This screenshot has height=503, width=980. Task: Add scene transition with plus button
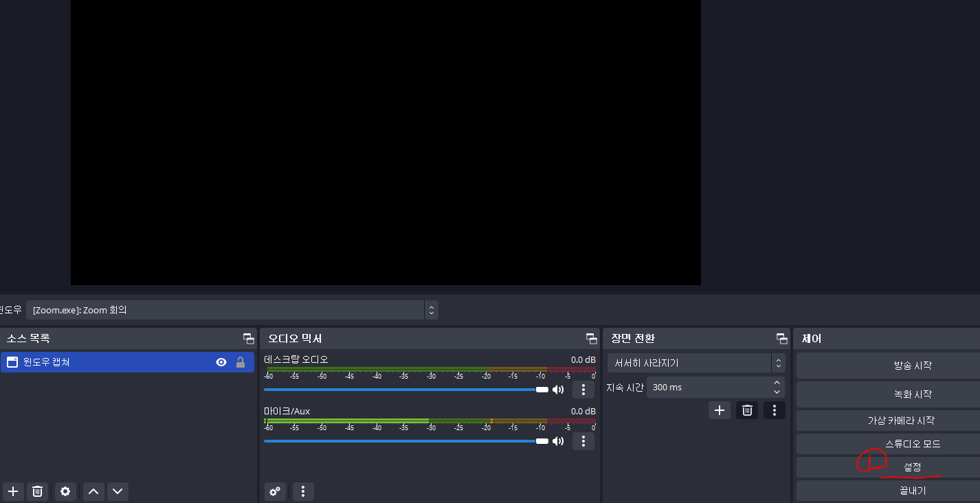click(x=720, y=410)
